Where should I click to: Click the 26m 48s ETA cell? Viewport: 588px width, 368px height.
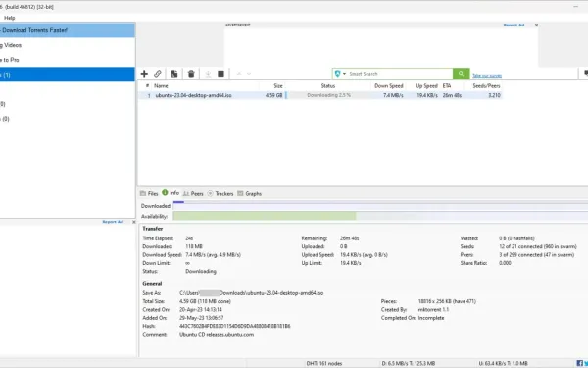pyautogui.click(x=452, y=95)
